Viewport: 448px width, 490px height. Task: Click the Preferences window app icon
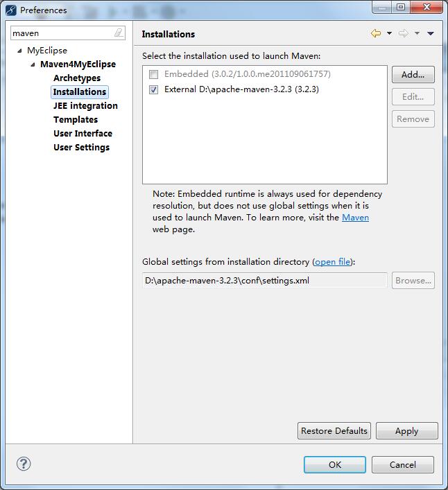(11, 10)
